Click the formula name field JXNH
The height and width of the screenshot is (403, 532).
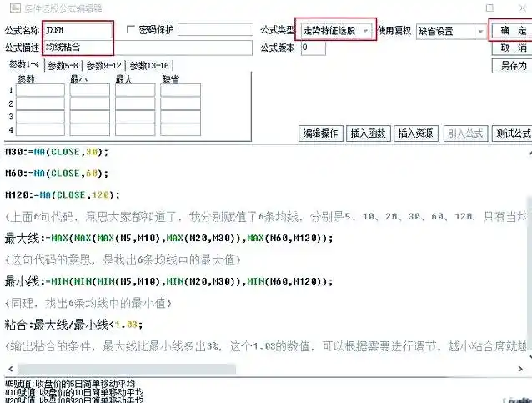pyautogui.click(x=78, y=30)
